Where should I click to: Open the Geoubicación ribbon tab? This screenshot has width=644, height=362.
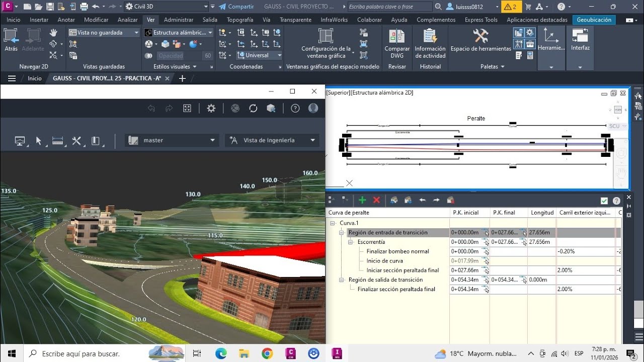[x=594, y=20]
